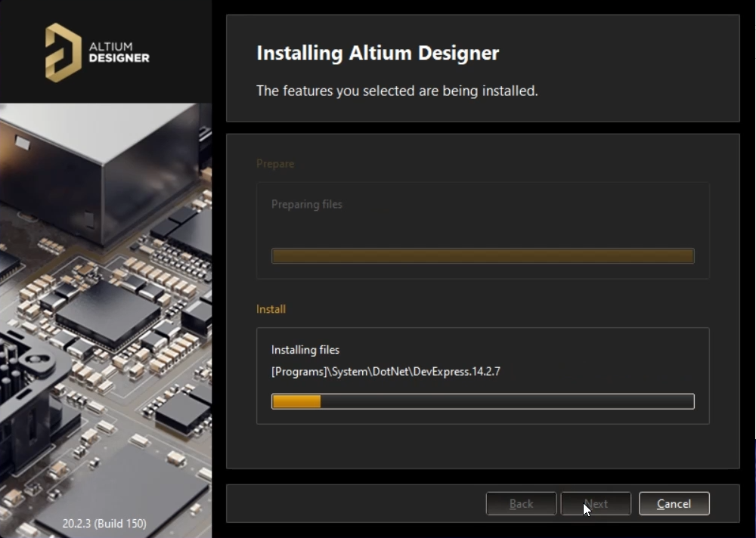Screen dimensions: 756x538
Task: Click the completed Prepare progress bar
Action: pos(482,256)
